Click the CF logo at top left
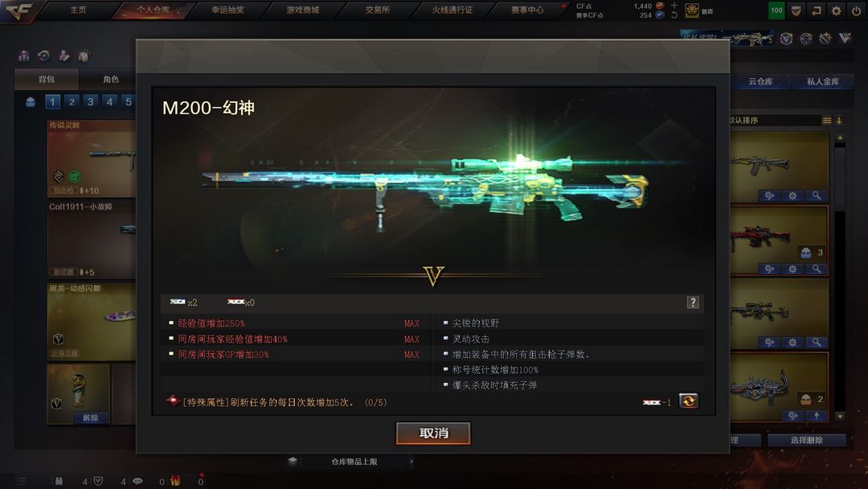The width and height of the screenshot is (868, 489). pos(18,11)
